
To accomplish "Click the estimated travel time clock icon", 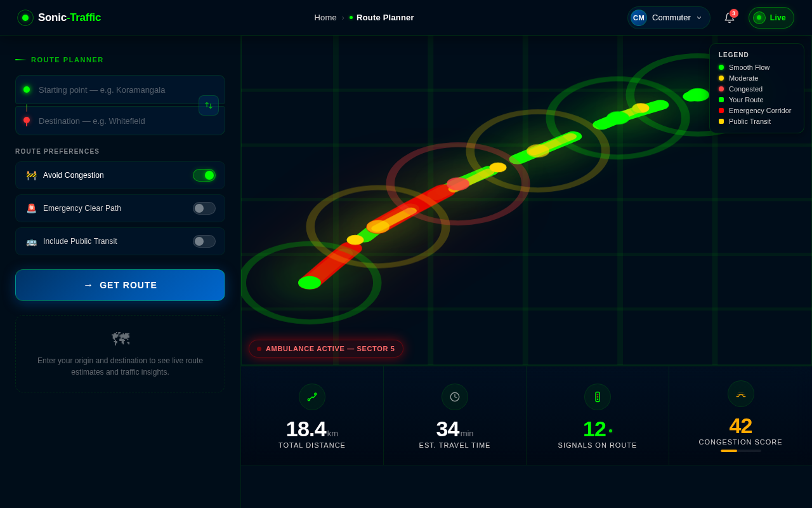I will 454,396.
